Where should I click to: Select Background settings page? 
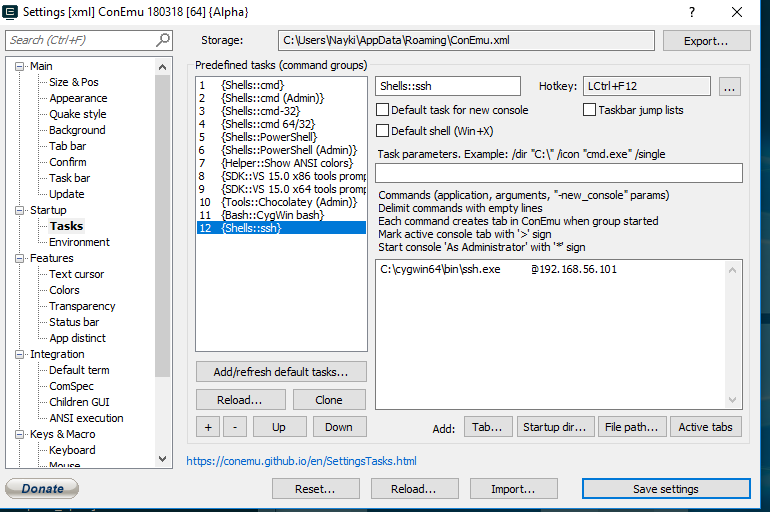[77, 130]
